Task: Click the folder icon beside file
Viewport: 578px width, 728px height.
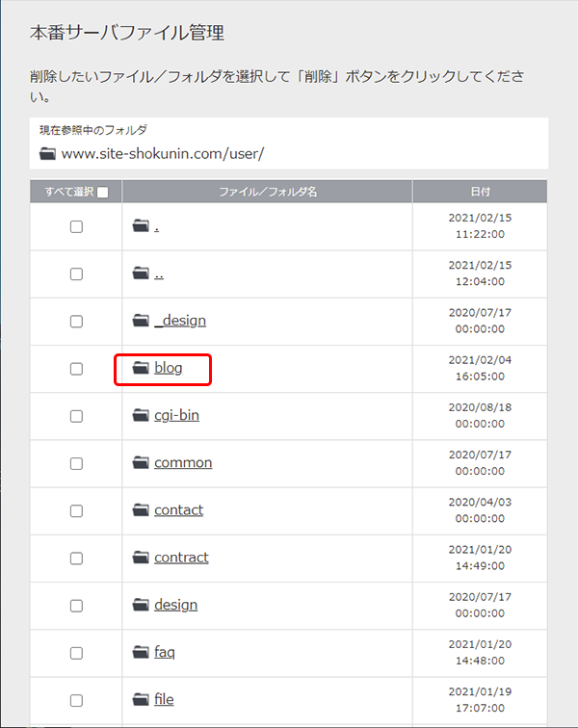Action: [x=141, y=699]
